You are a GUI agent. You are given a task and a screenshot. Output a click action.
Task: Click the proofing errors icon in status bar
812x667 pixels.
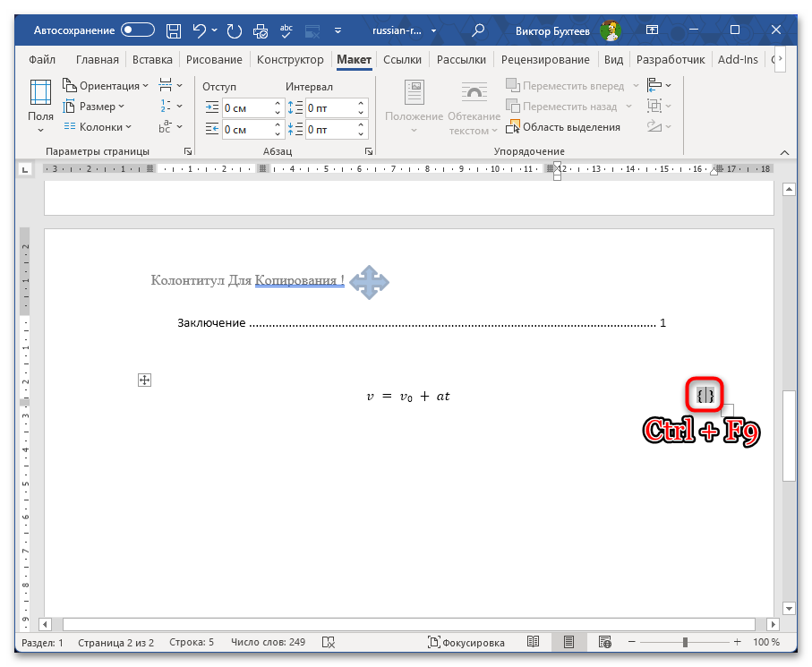tap(329, 643)
